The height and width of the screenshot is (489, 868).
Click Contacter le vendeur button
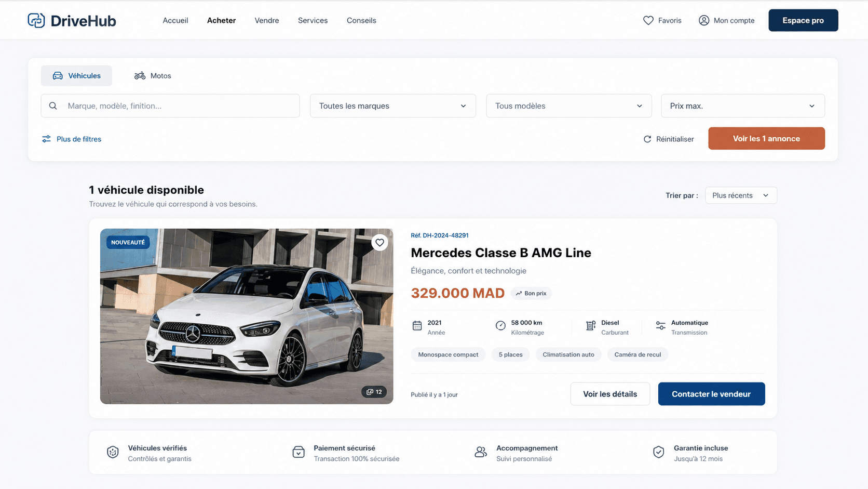click(711, 394)
